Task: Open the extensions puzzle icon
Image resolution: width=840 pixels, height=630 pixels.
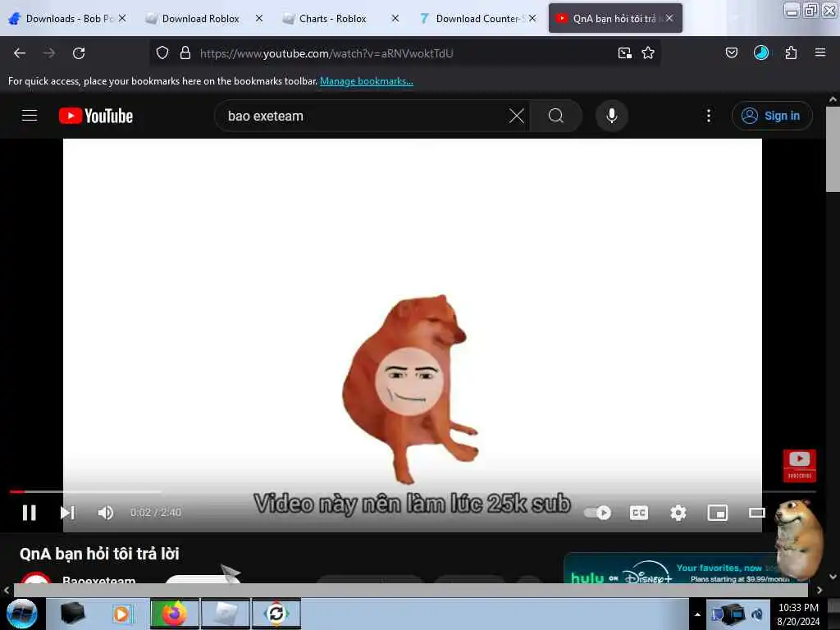Action: point(791,52)
